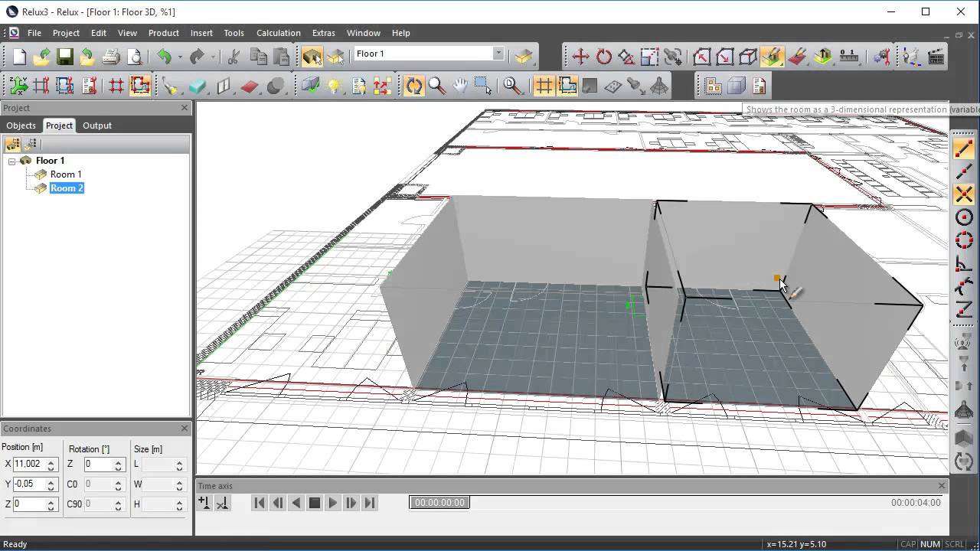The image size is (980, 551).
Task: Toggle the orbit rotate view mode
Action: point(413,86)
